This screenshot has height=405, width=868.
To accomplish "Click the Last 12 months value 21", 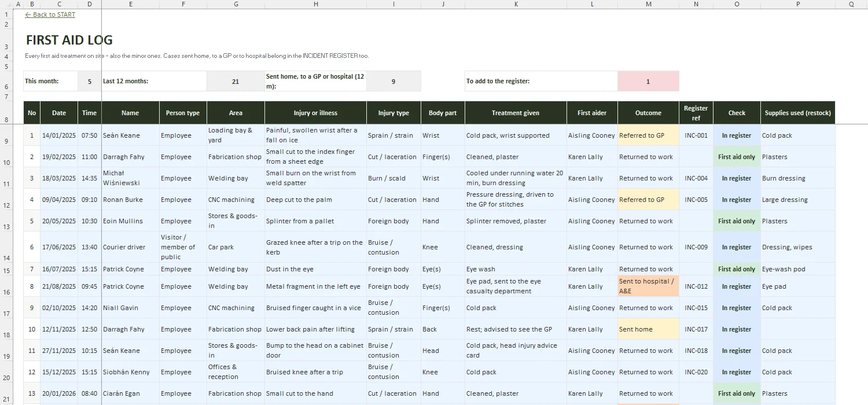I will (x=236, y=82).
